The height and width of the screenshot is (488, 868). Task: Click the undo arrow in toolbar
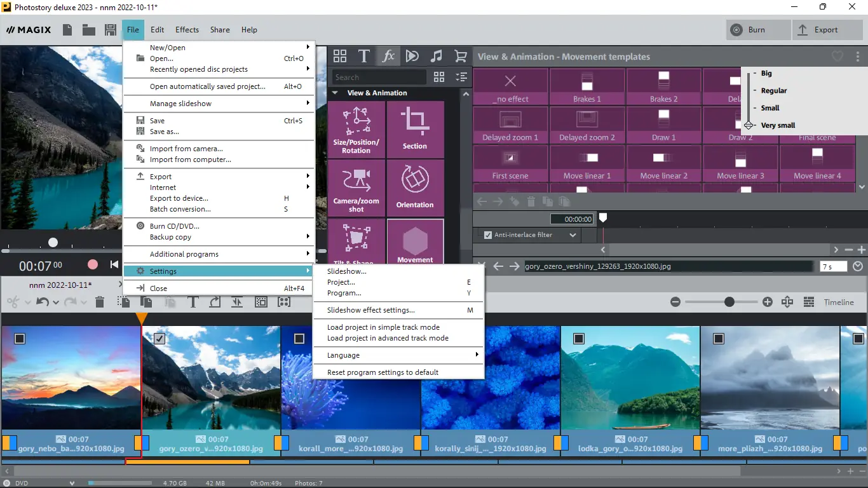coord(43,302)
